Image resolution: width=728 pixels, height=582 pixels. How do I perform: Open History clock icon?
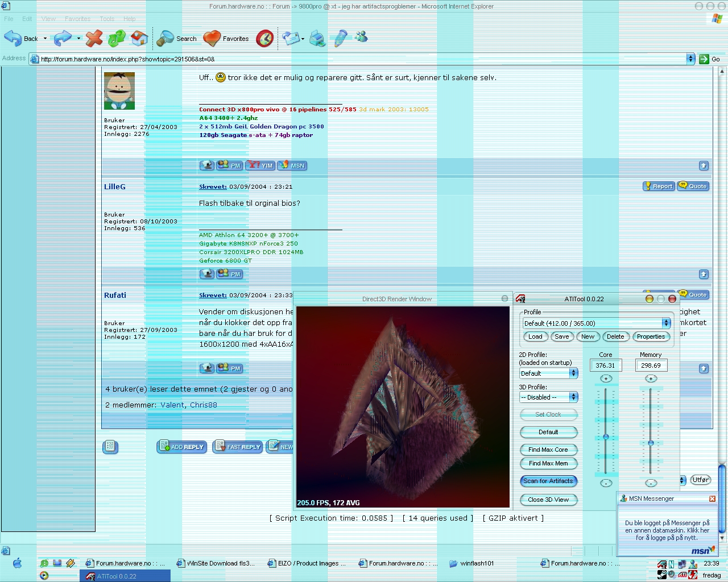point(264,38)
